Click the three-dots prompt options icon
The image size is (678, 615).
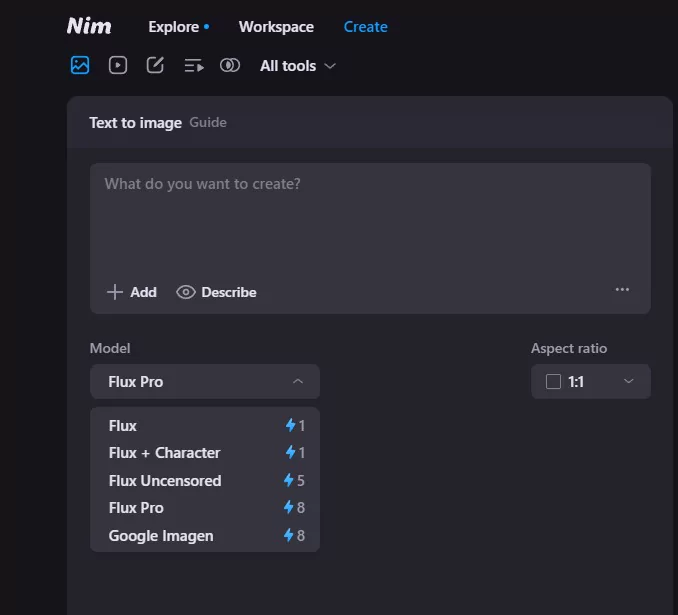(x=622, y=290)
